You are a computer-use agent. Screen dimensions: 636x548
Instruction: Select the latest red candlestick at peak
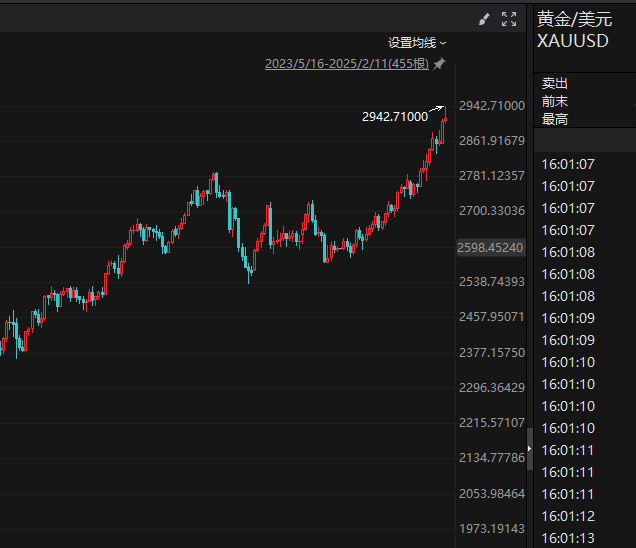[445, 114]
